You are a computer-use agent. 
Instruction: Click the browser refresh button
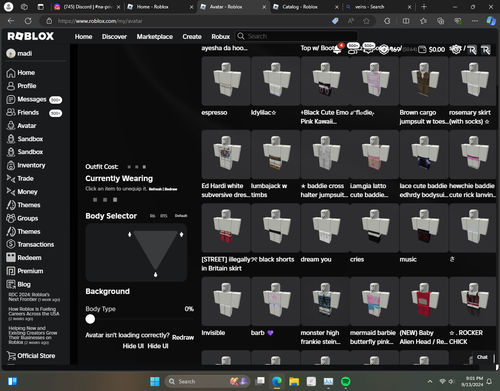point(28,21)
